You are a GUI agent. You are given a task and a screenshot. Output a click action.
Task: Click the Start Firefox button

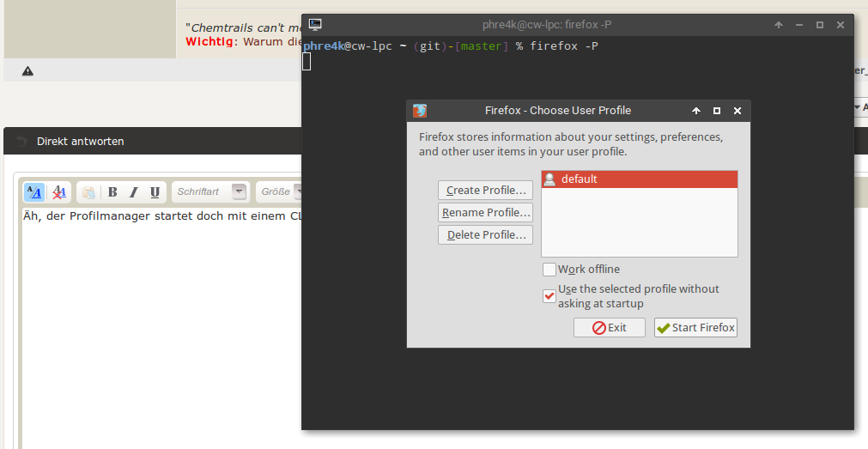point(695,327)
